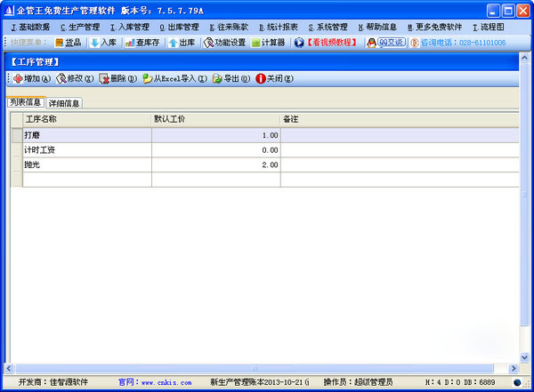
Task: Open the 更多免费软件 menu
Action: [434, 28]
